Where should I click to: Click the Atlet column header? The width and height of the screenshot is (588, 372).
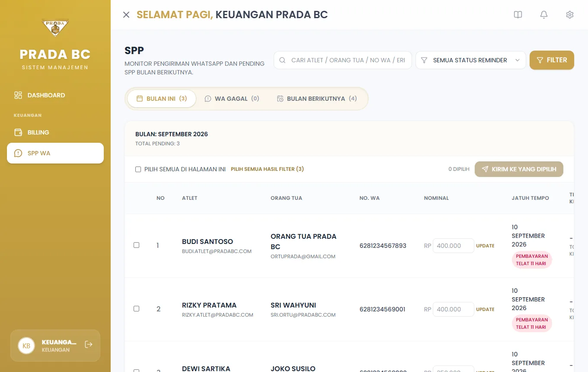(x=190, y=198)
